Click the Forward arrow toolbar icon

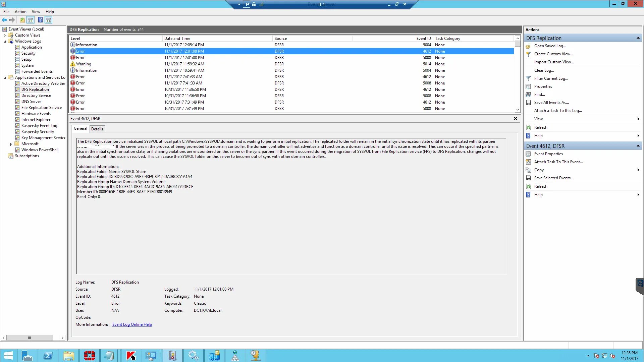(x=12, y=20)
